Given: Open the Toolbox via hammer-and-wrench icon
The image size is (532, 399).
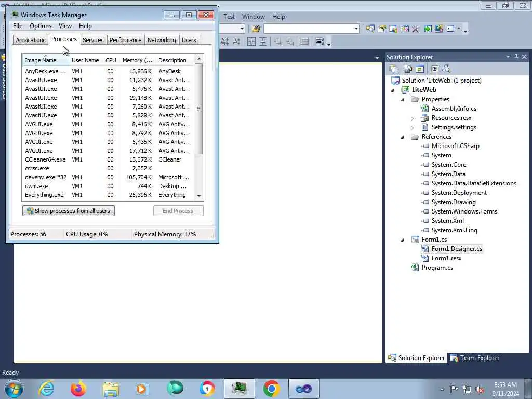Looking at the screenshot, I should pyautogui.click(x=416, y=29).
